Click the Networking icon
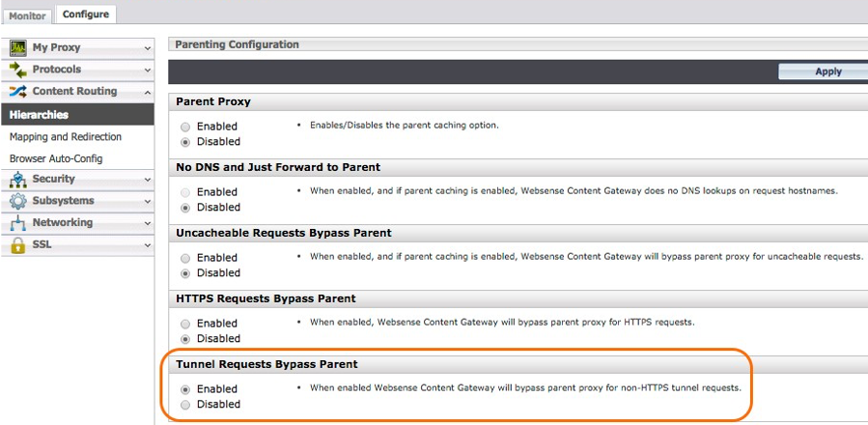The width and height of the screenshot is (868, 425). [17, 223]
